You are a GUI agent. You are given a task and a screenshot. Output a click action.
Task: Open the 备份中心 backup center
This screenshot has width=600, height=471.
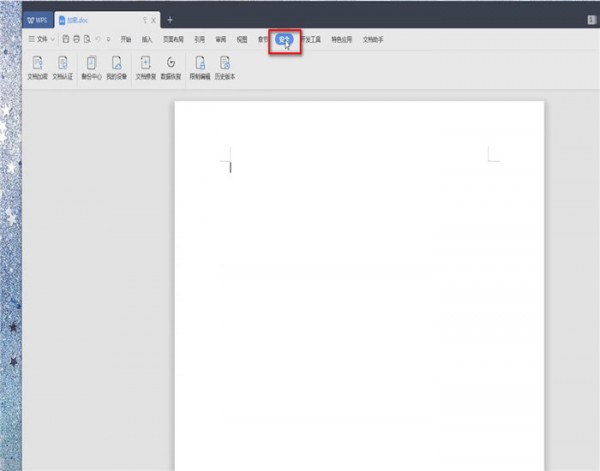(91, 68)
